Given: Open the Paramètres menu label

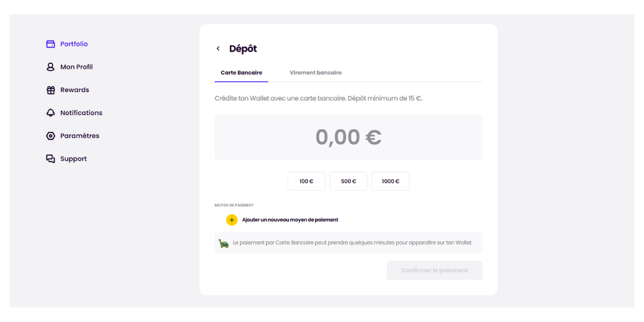Looking at the screenshot, I should [80, 136].
